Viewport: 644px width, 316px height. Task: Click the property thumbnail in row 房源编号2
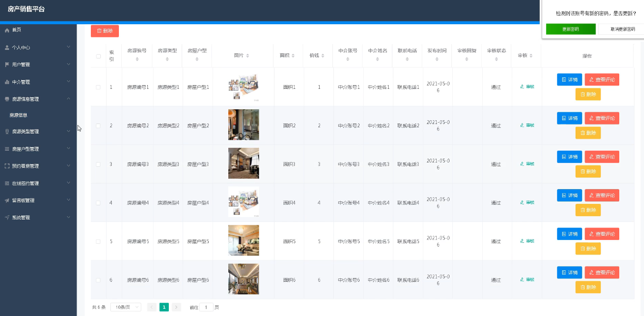coord(244,125)
